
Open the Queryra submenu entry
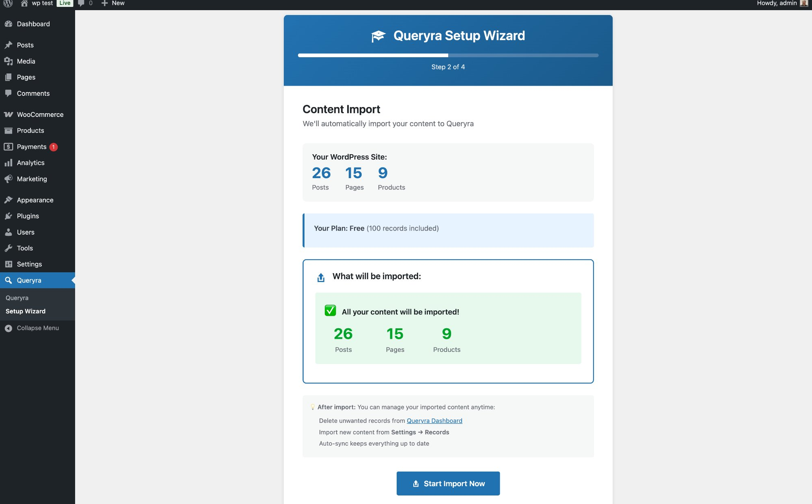tap(17, 298)
